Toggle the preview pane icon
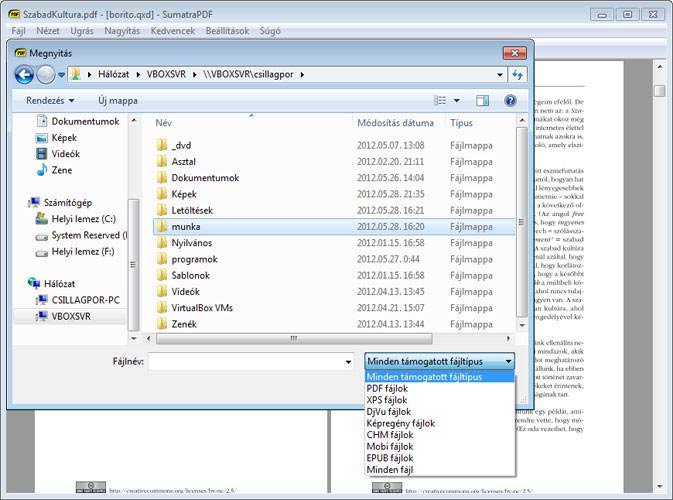The width and height of the screenshot is (673, 500). click(482, 100)
